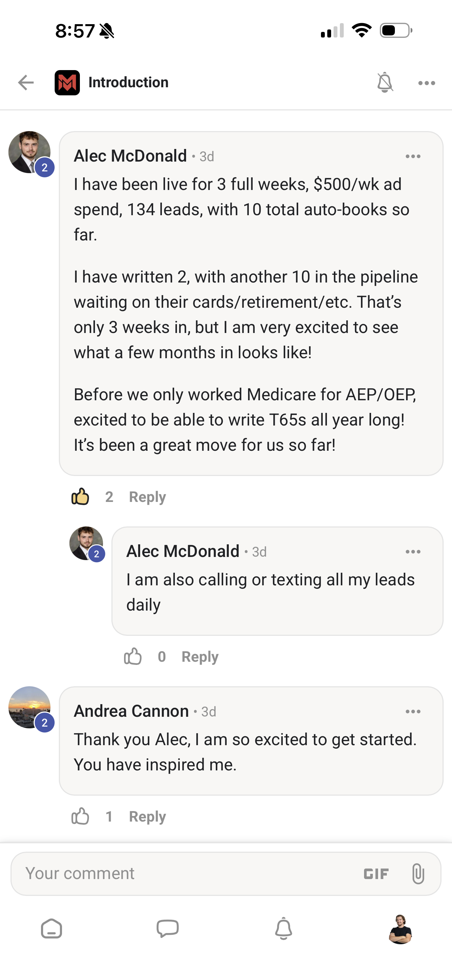The width and height of the screenshot is (452, 980).
Task: Tap the Mighty Networks logo beside Introduction
Action: pos(67,82)
